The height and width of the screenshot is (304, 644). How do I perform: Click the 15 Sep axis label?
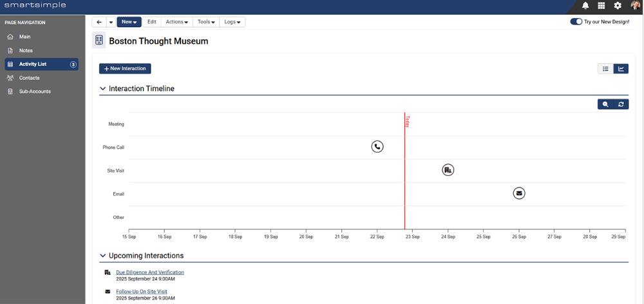pos(129,236)
